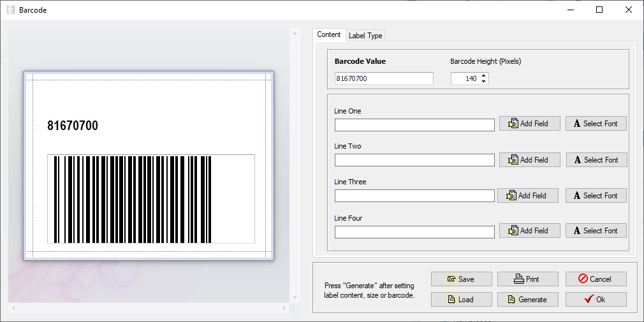
Task: Close the Barcode window
Action: [x=629, y=10]
